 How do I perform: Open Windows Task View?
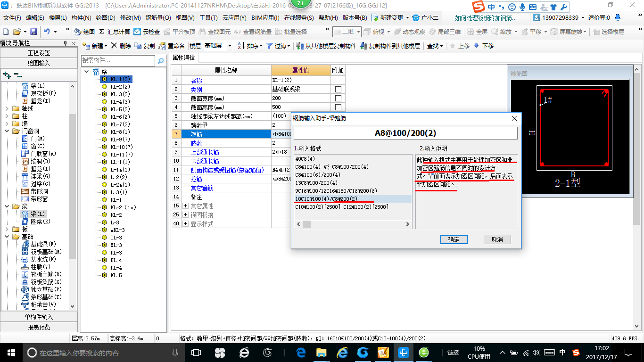[196, 352]
